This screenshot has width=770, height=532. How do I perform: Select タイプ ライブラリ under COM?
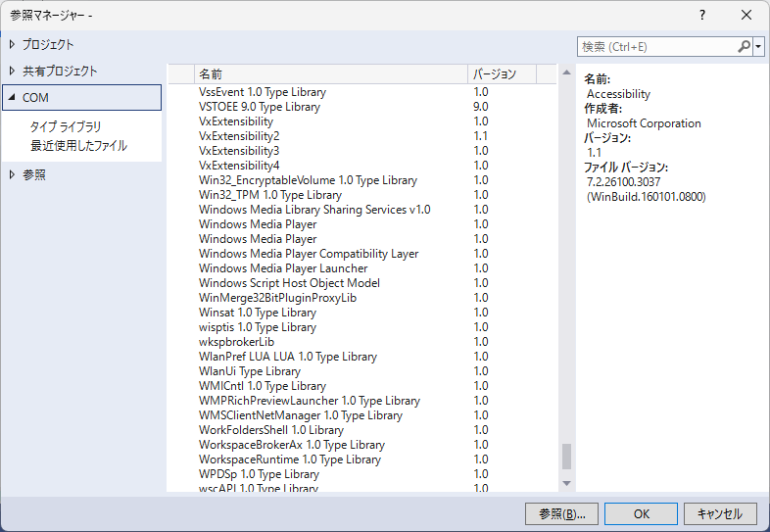coord(66,126)
